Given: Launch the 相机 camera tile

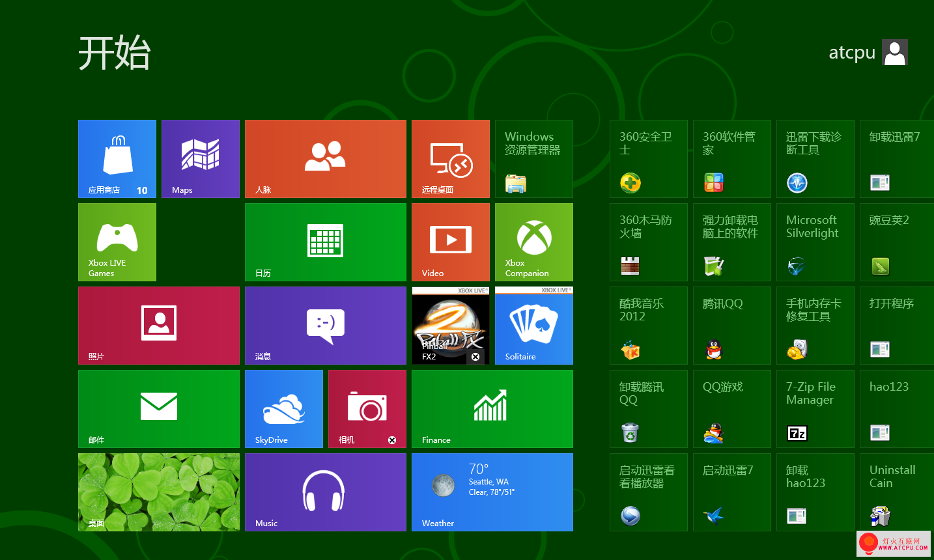Looking at the screenshot, I should pyautogui.click(x=367, y=408).
